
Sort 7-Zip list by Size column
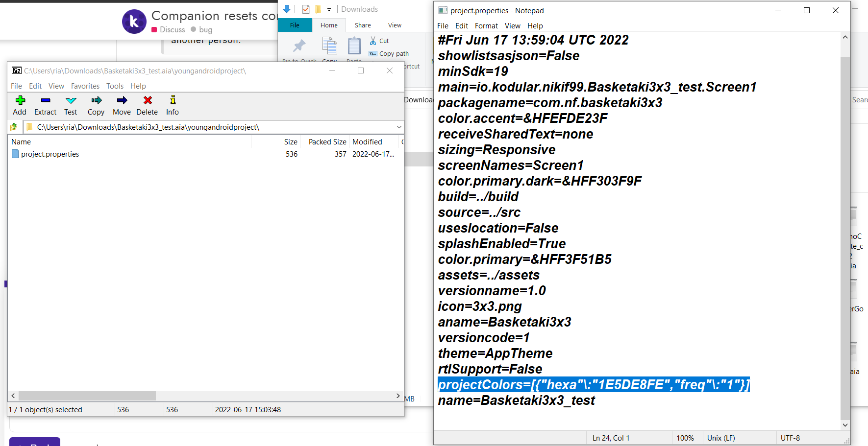tap(276, 142)
